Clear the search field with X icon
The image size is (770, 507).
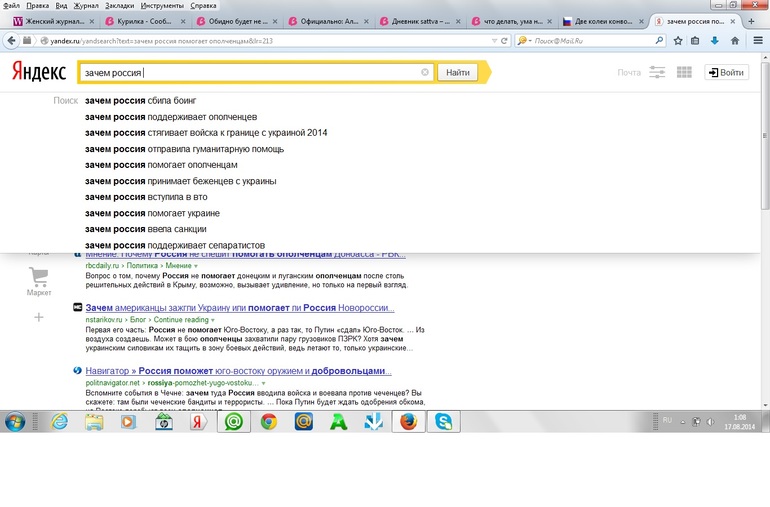[425, 72]
